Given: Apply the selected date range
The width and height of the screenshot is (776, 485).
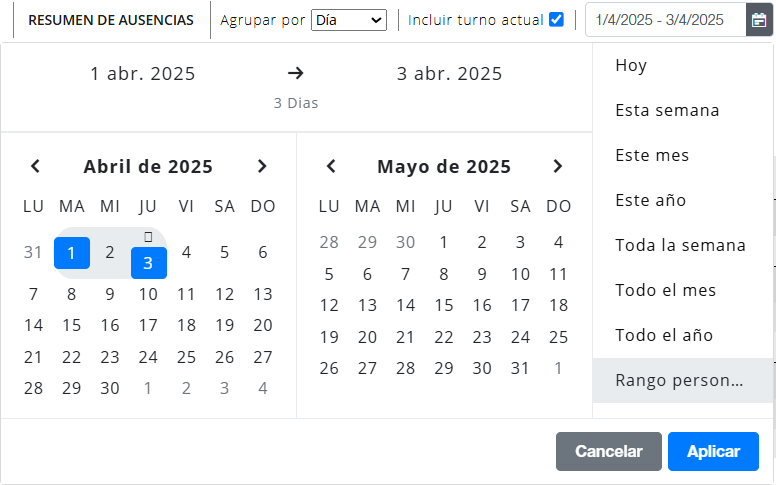Looking at the screenshot, I should (713, 451).
